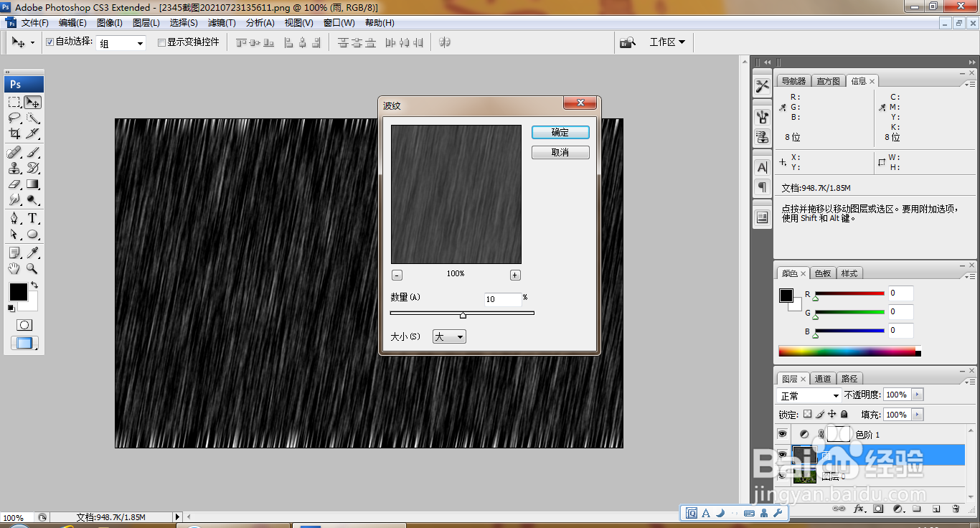Select the Gradient tool
The width and height of the screenshot is (980, 528).
pos(32,184)
